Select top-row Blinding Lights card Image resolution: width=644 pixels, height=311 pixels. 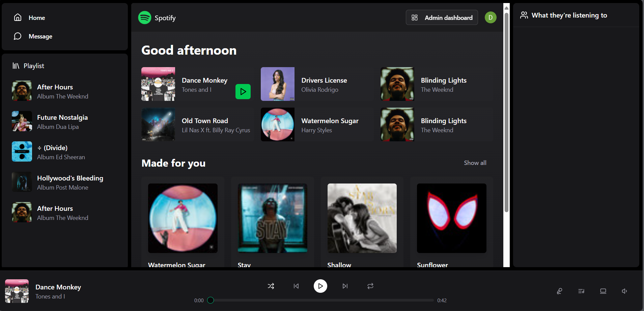(437, 84)
